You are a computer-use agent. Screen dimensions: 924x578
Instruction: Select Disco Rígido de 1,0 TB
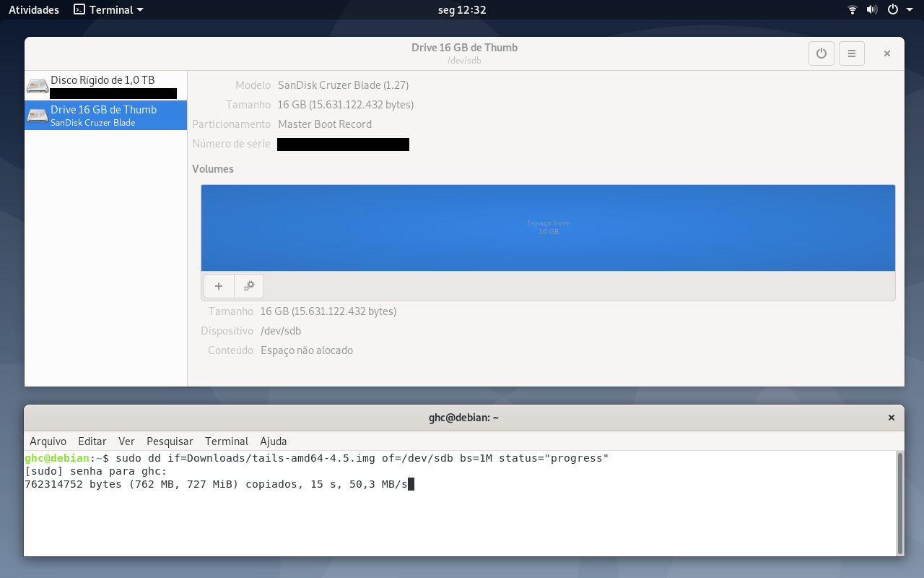[105, 86]
